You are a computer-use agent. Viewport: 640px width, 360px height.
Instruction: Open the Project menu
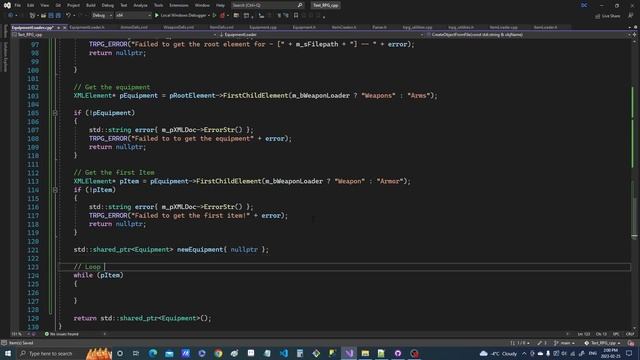point(73,5)
